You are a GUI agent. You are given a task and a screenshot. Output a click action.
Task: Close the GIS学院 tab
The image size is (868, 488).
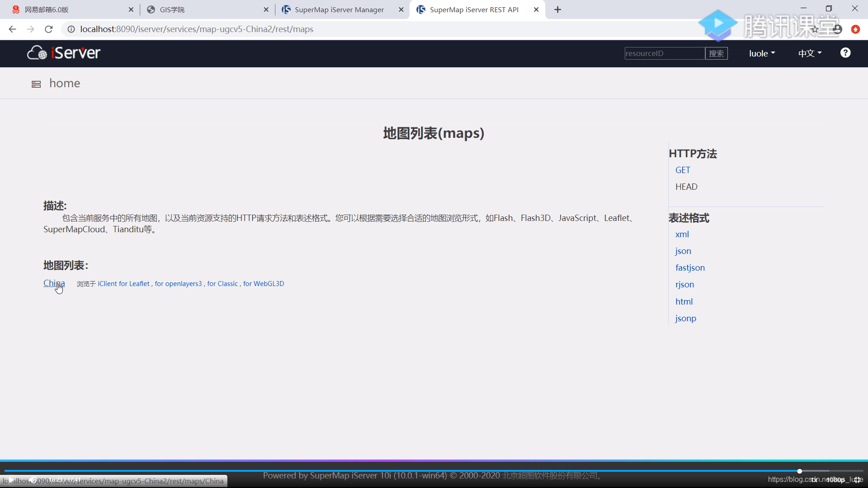pyautogui.click(x=266, y=9)
